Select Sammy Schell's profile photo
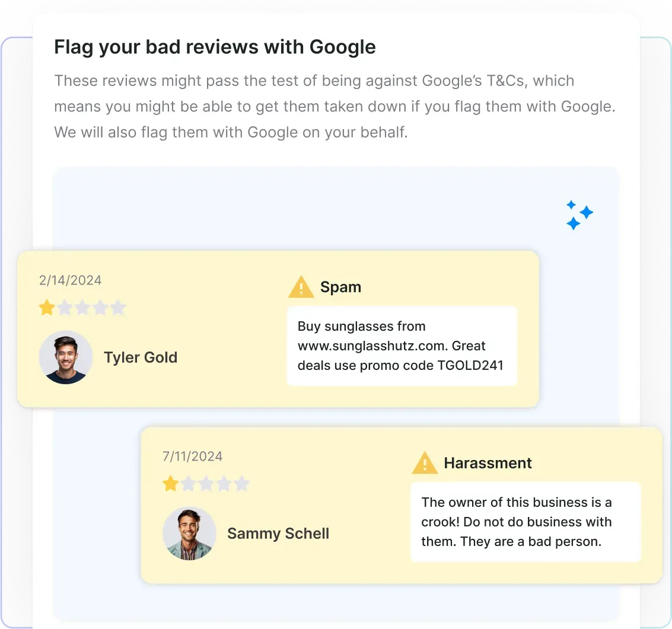Image resolution: width=672 pixels, height=629 pixels. (189, 534)
